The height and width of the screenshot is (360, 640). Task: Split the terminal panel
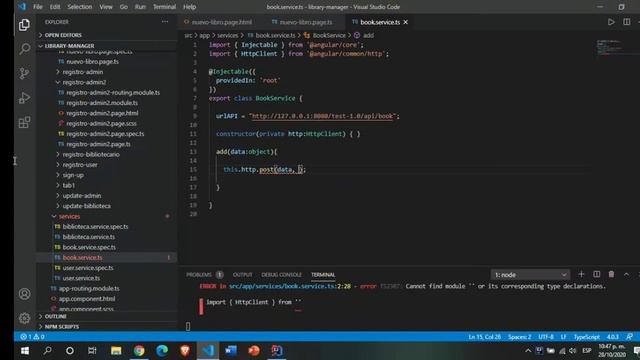(x=596, y=274)
